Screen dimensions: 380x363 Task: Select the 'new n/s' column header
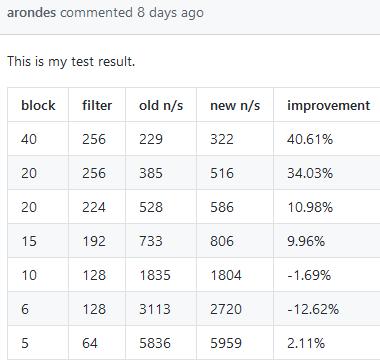point(235,105)
